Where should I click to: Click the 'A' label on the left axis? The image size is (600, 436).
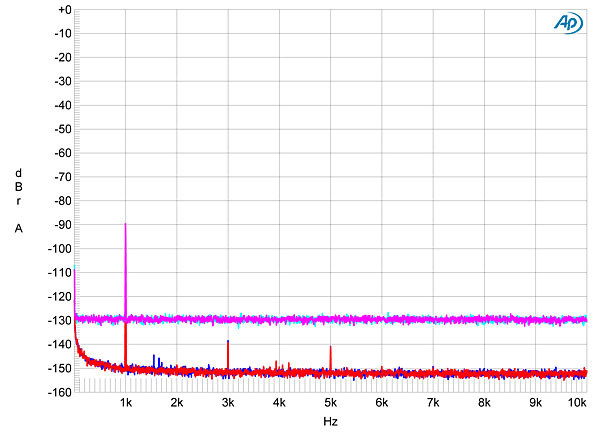tap(18, 229)
